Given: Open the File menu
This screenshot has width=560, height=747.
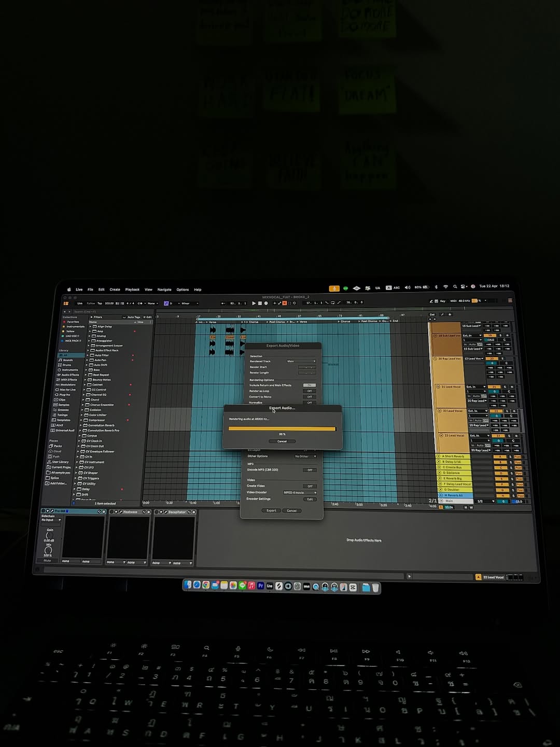Looking at the screenshot, I should pyautogui.click(x=90, y=289).
